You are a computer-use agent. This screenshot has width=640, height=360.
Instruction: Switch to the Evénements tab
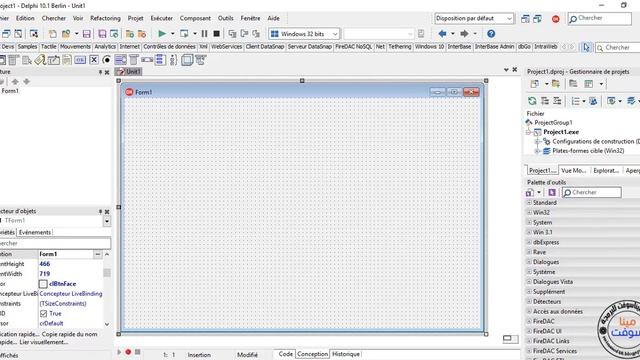click(35, 232)
